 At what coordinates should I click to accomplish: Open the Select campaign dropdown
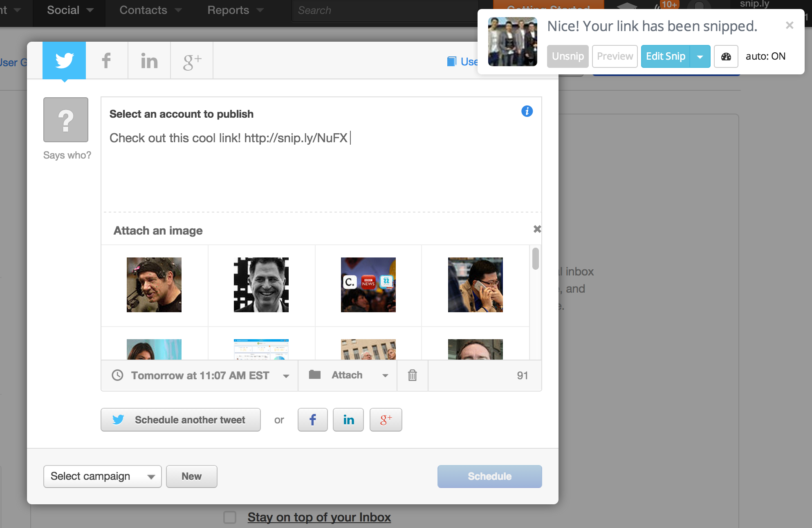pos(102,476)
